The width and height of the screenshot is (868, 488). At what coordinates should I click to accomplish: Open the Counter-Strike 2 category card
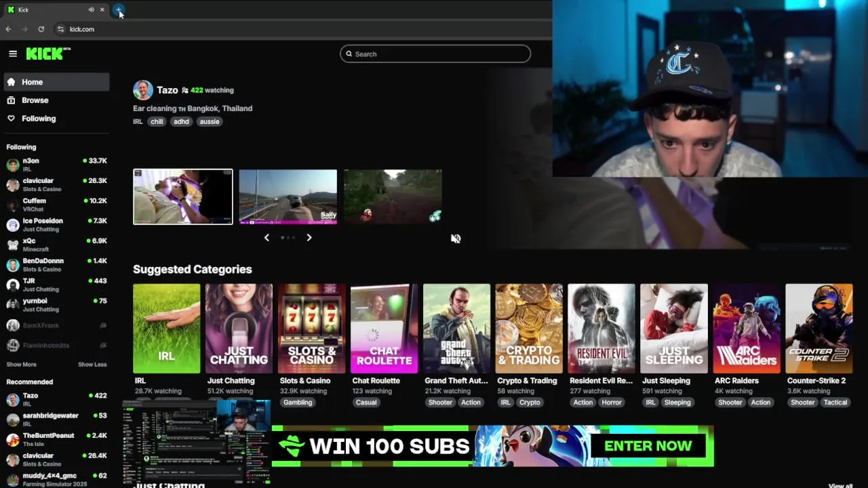[x=819, y=329]
